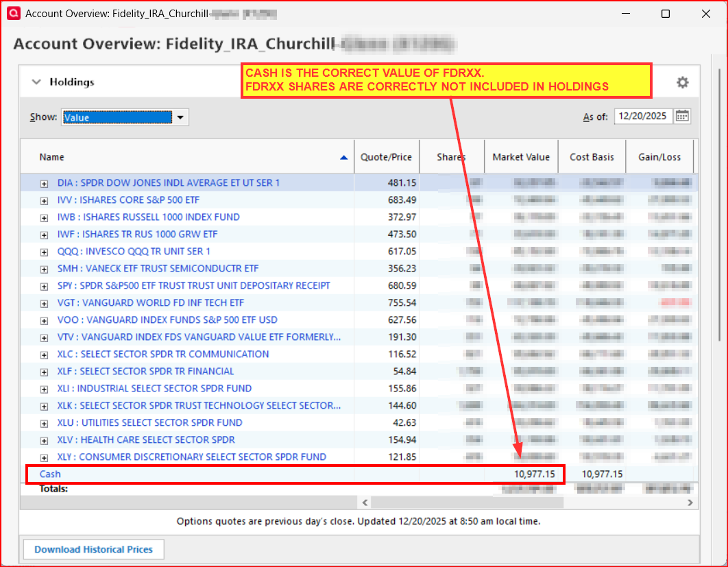This screenshot has height=567, width=728.
Task: Expand the XLY holding row
Action: click(44, 459)
